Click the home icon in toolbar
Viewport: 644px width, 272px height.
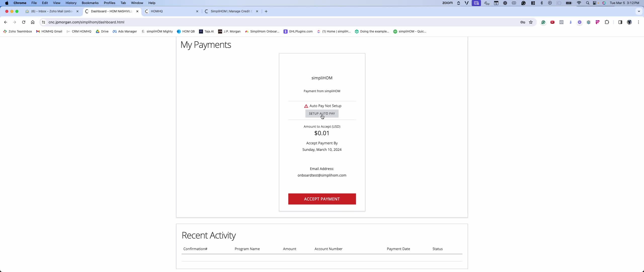tap(33, 22)
